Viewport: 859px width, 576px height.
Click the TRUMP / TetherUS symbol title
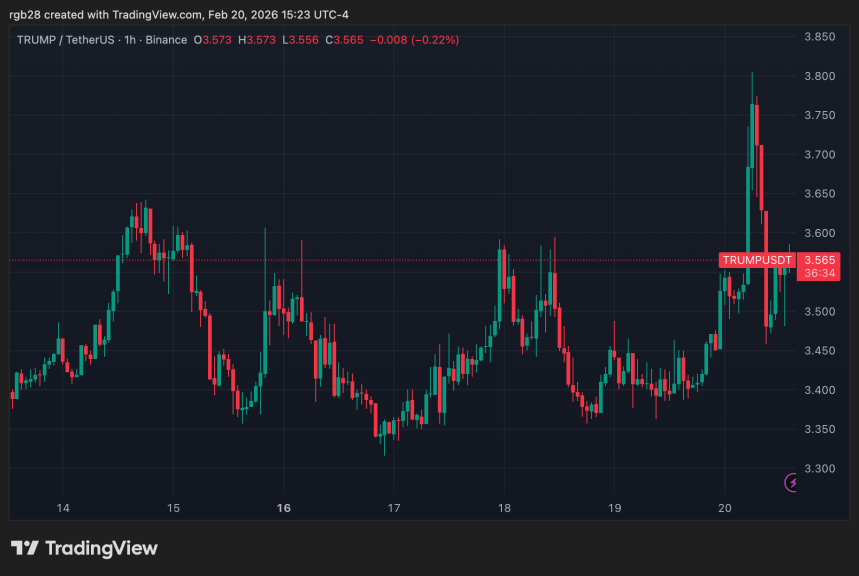pyautogui.click(x=65, y=40)
